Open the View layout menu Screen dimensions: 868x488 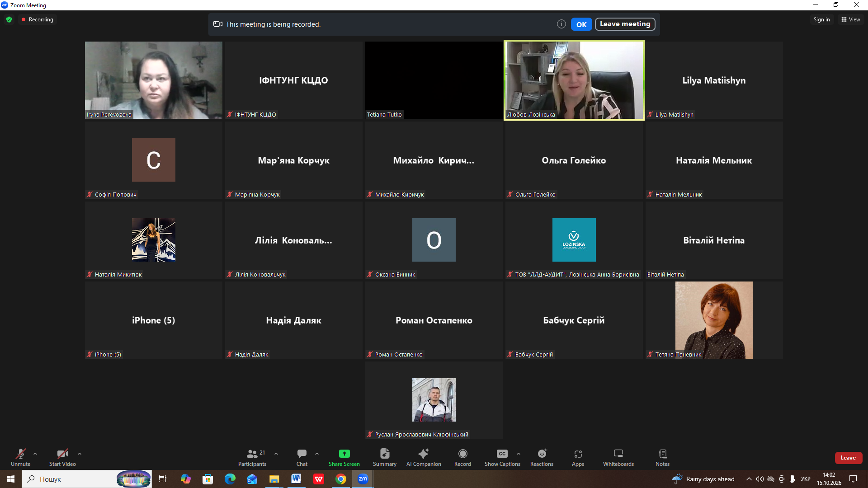[851, 19]
